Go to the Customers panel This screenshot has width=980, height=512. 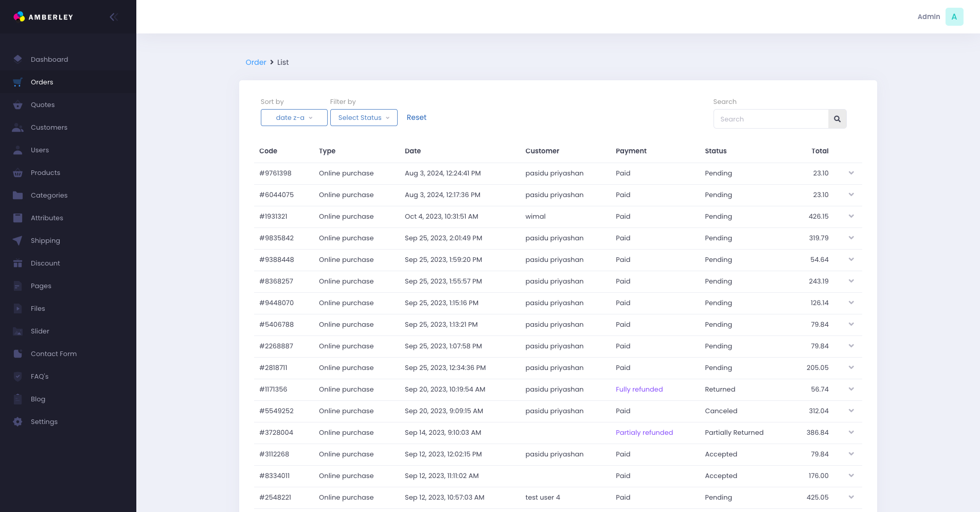coord(49,127)
